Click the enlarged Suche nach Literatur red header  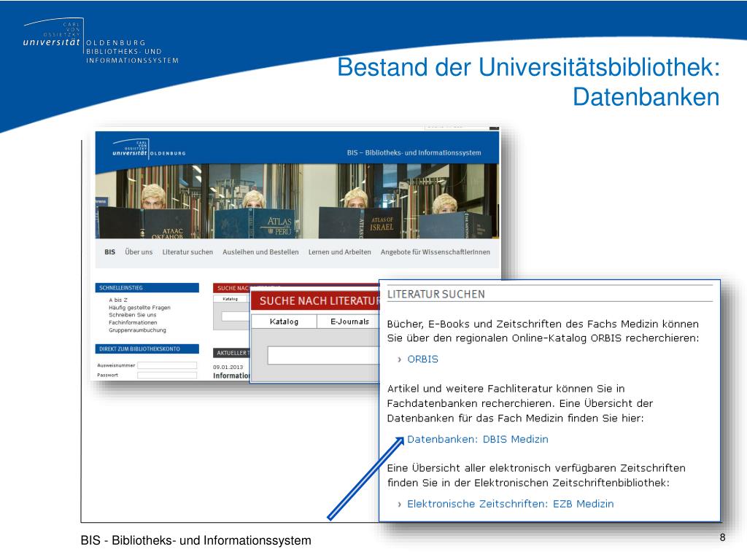click(315, 300)
